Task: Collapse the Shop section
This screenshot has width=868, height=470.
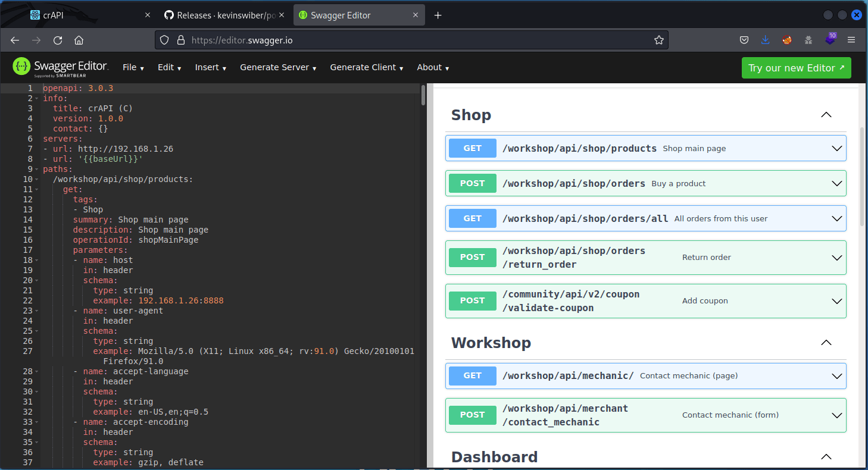Action: (x=826, y=115)
